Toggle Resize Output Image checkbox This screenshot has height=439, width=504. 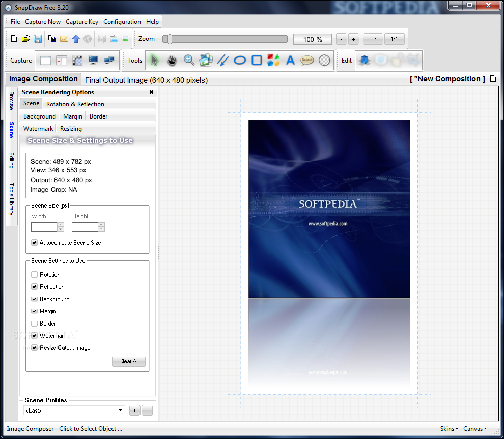(34, 348)
